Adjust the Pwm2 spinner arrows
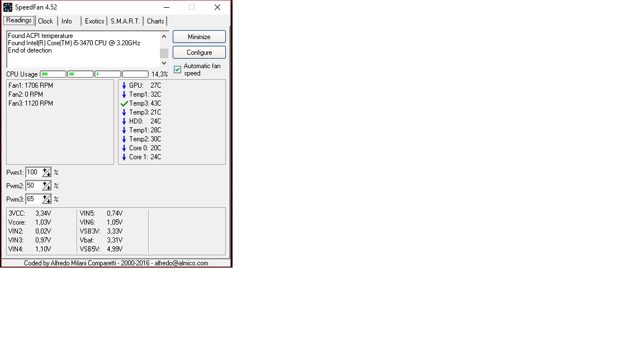This screenshot has width=644, height=362. point(47,185)
